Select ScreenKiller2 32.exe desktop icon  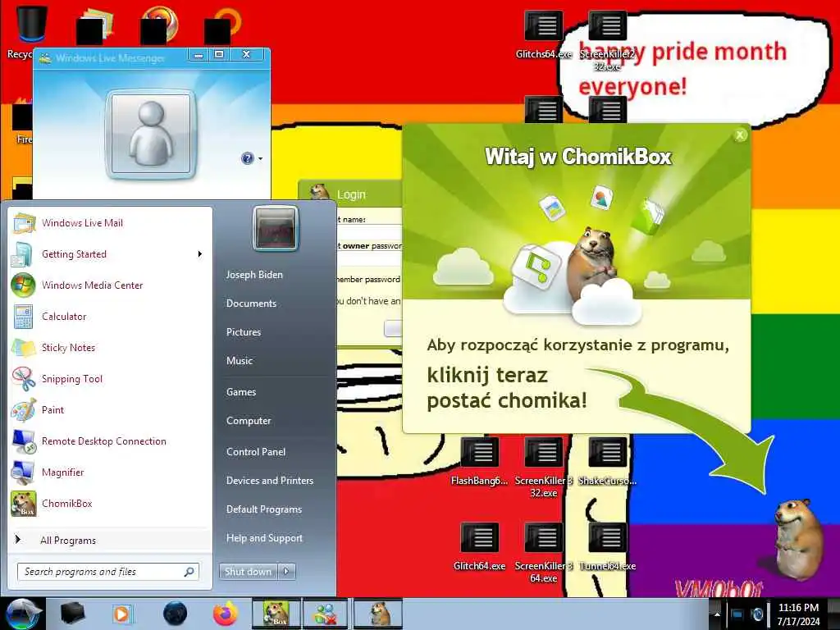608,42
